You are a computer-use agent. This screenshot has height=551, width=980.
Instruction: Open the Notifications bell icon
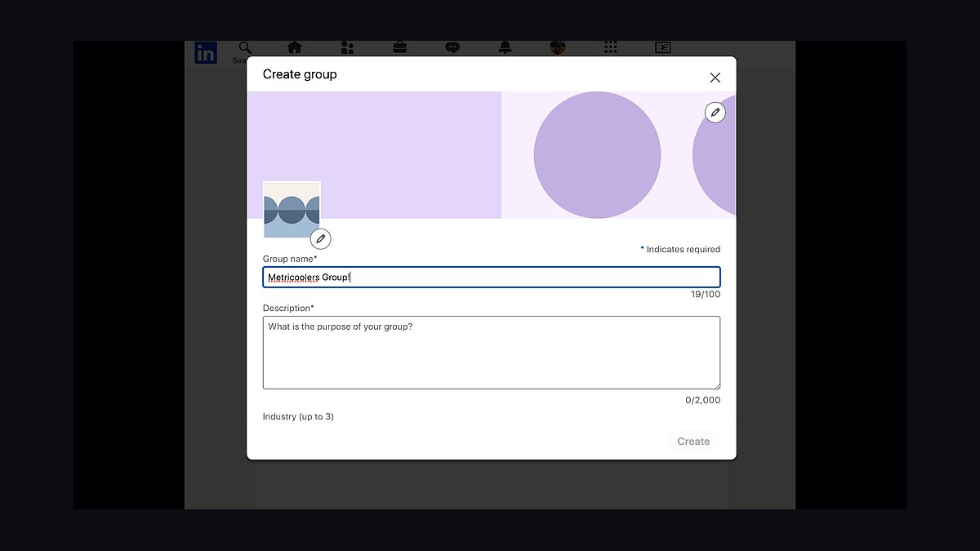pos(505,48)
